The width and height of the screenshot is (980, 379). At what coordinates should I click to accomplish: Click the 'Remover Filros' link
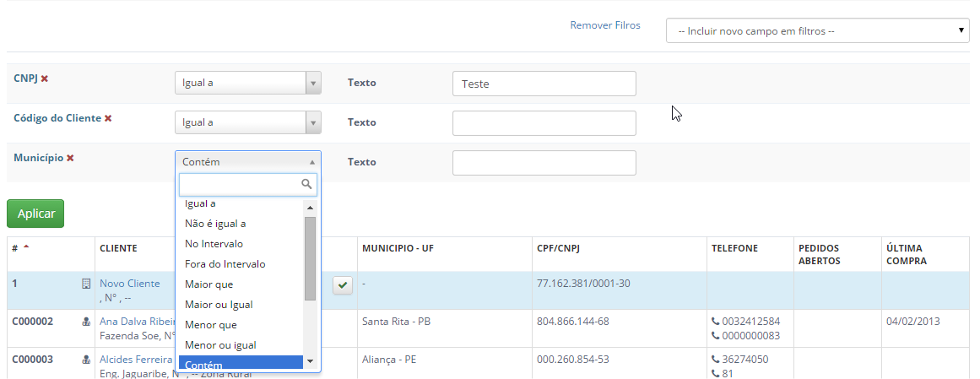point(604,25)
